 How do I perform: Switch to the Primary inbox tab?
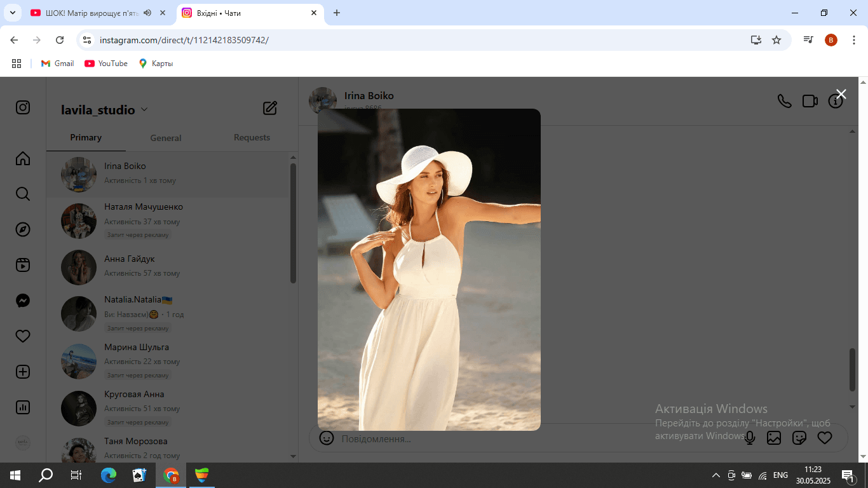(86, 137)
